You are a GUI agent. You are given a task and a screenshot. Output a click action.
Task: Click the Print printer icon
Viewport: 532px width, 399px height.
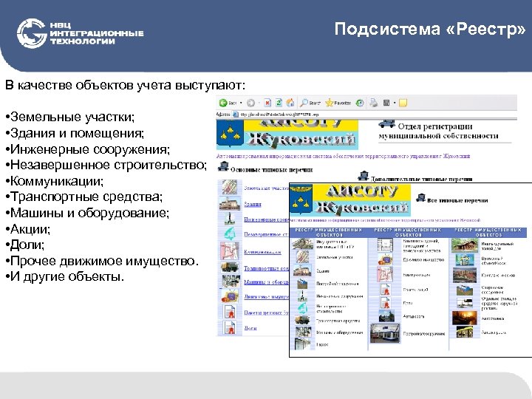[374, 103]
